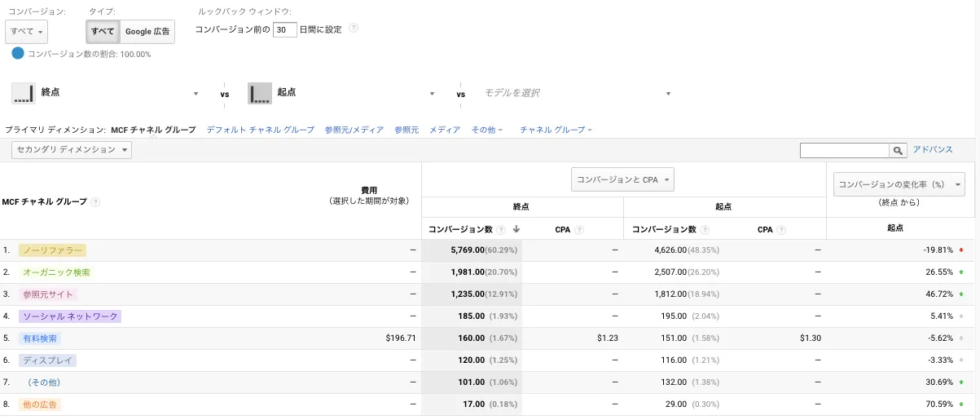Switch to 参照元/メディア dimension

(354, 130)
